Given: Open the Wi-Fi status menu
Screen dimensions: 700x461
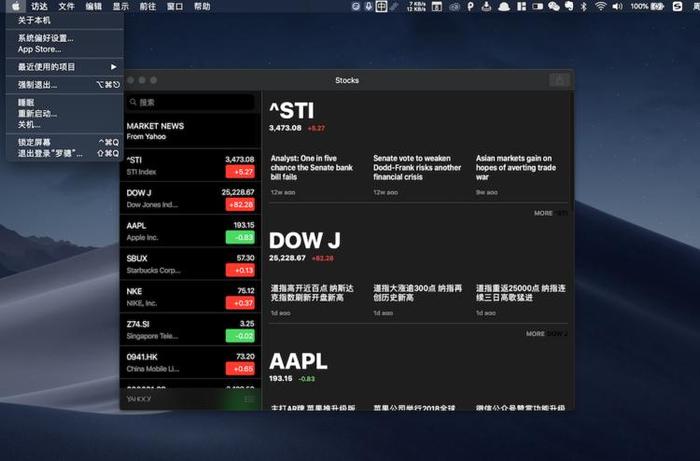Looking at the screenshot, I should (x=601, y=6).
